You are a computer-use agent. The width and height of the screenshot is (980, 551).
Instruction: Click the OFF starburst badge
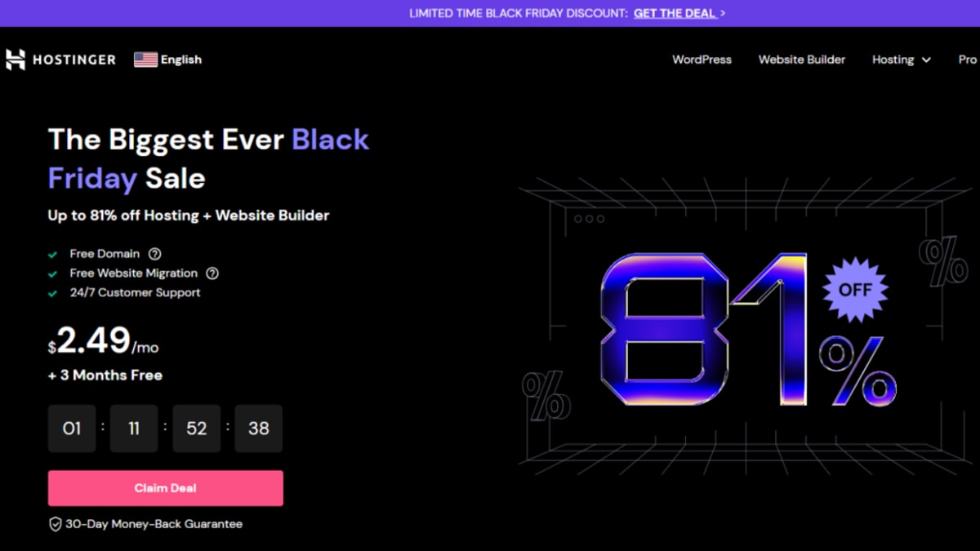click(854, 290)
